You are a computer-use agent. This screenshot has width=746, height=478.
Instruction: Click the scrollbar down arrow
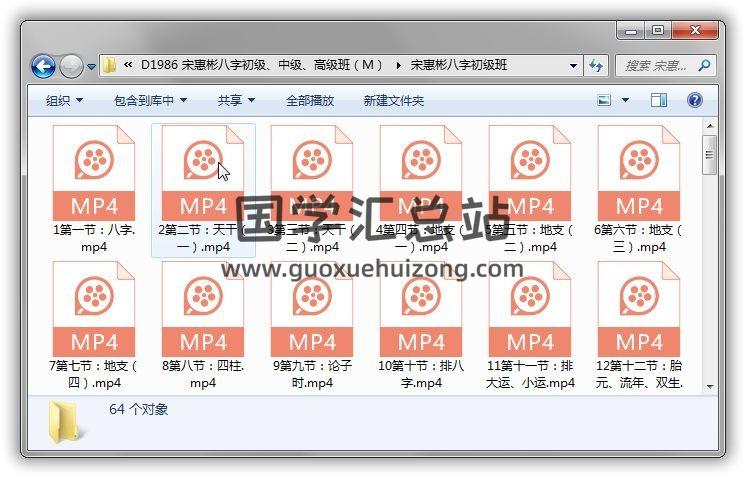709,387
